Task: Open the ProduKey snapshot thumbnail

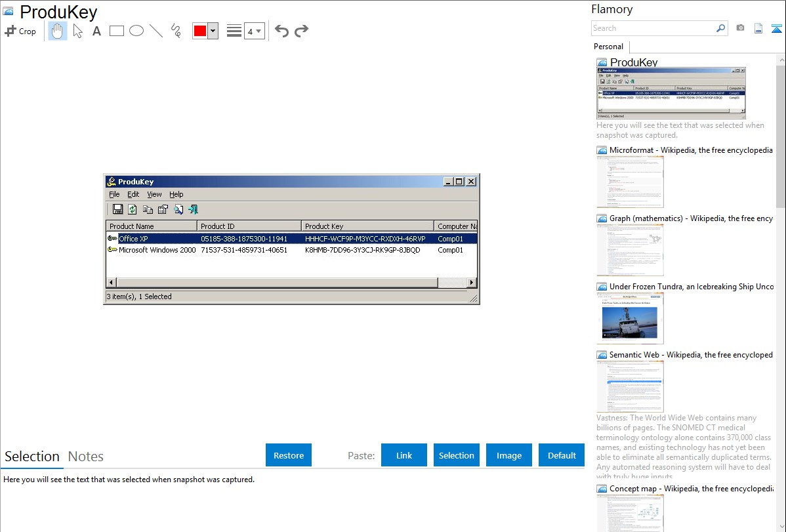Action: click(671, 92)
